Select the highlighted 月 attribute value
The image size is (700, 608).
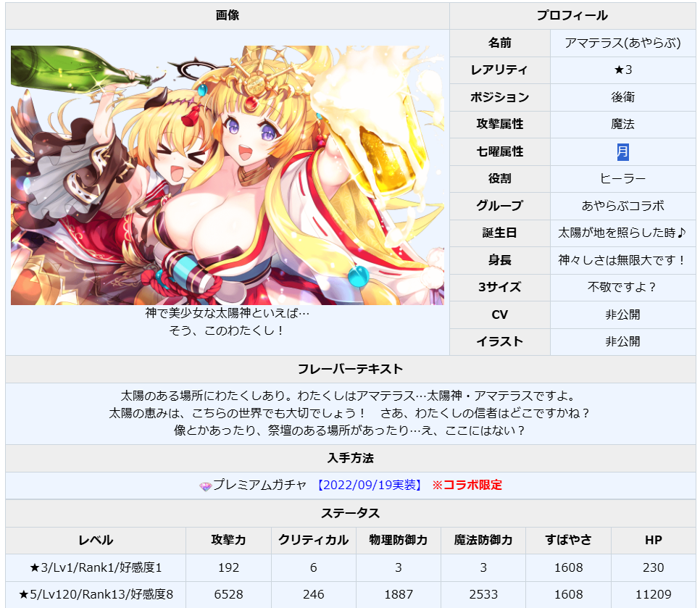point(622,151)
